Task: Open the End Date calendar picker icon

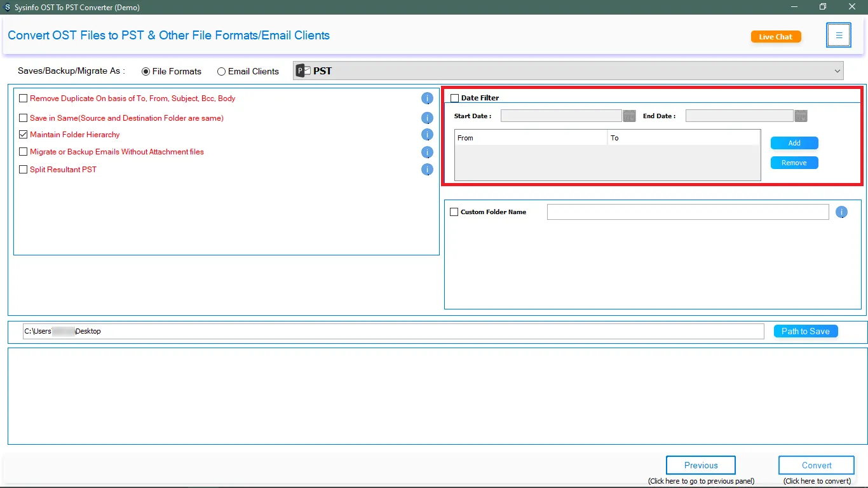Action: (801, 116)
